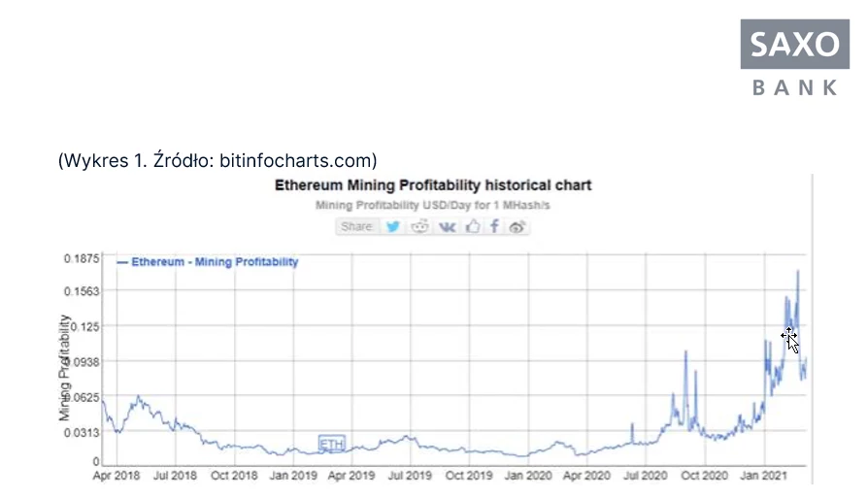Click the thumbs-up like icon
This screenshot has height=499, width=868.
473,226
